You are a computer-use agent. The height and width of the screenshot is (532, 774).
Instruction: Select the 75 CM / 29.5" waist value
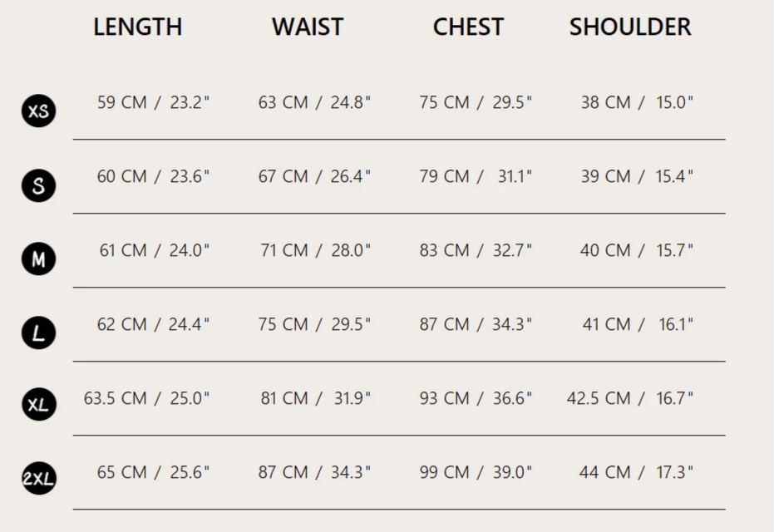[314, 324]
